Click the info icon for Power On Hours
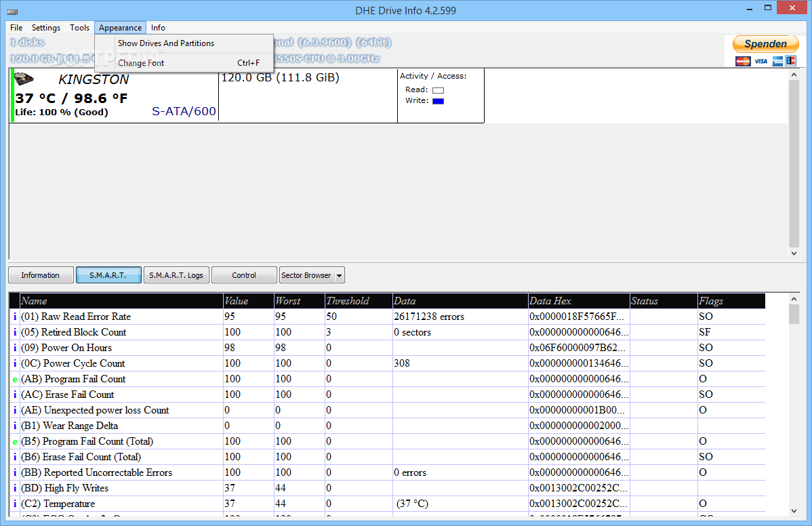The image size is (812, 526). click(14, 347)
